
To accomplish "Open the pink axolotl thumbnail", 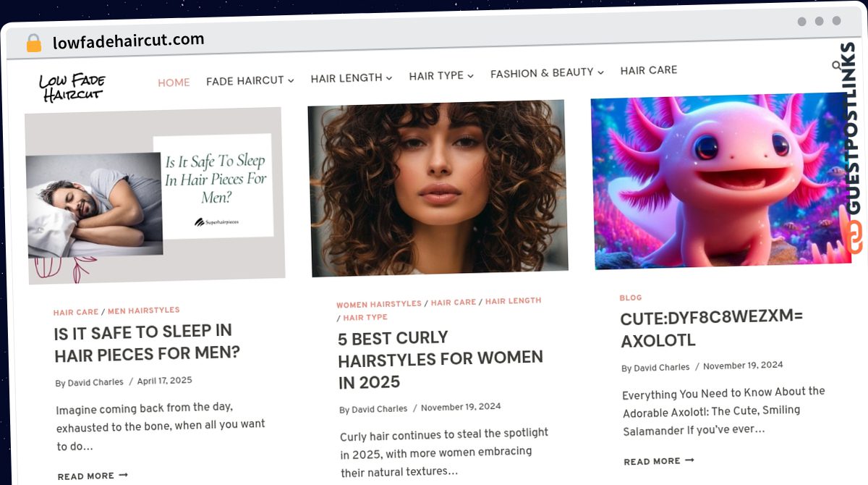I will pyautogui.click(x=721, y=181).
